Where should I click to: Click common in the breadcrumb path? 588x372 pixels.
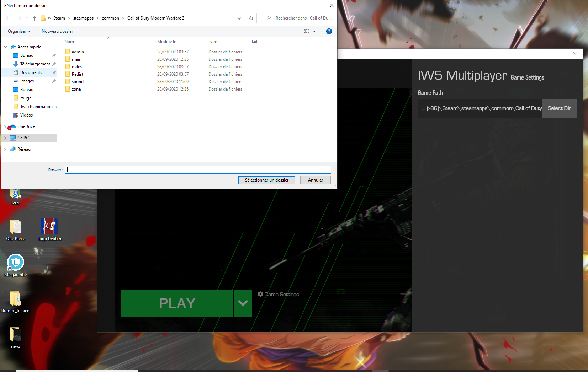tap(110, 18)
